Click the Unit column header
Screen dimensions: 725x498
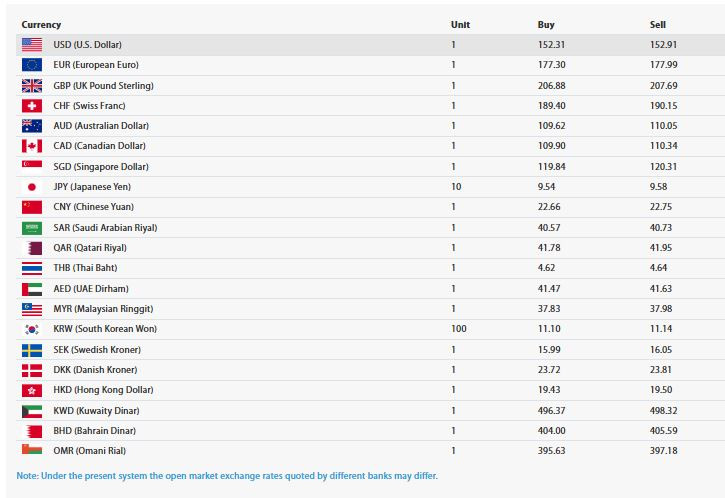[461, 25]
